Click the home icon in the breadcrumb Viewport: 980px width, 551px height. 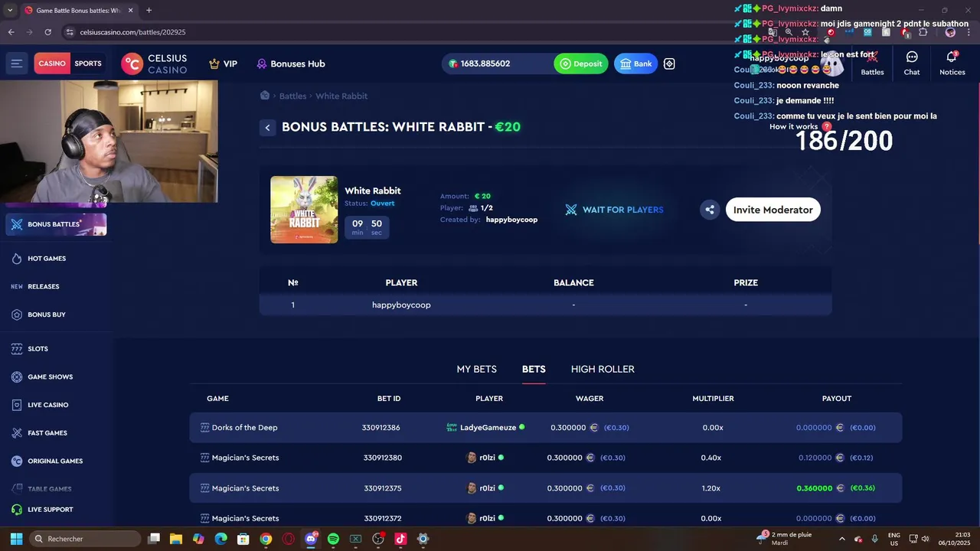tap(265, 96)
